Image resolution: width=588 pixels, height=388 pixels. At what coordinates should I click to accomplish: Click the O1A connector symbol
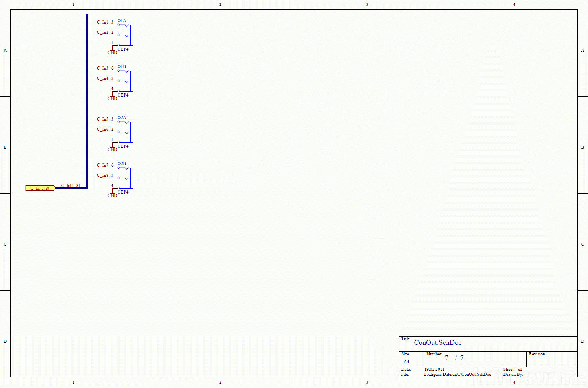click(x=126, y=35)
